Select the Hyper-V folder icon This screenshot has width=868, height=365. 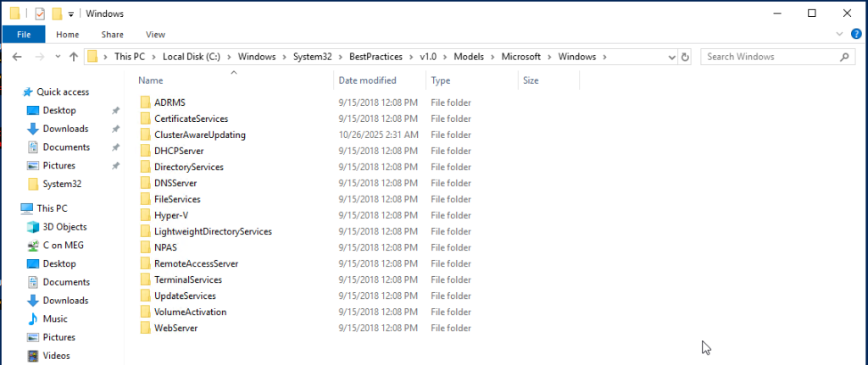coord(146,215)
